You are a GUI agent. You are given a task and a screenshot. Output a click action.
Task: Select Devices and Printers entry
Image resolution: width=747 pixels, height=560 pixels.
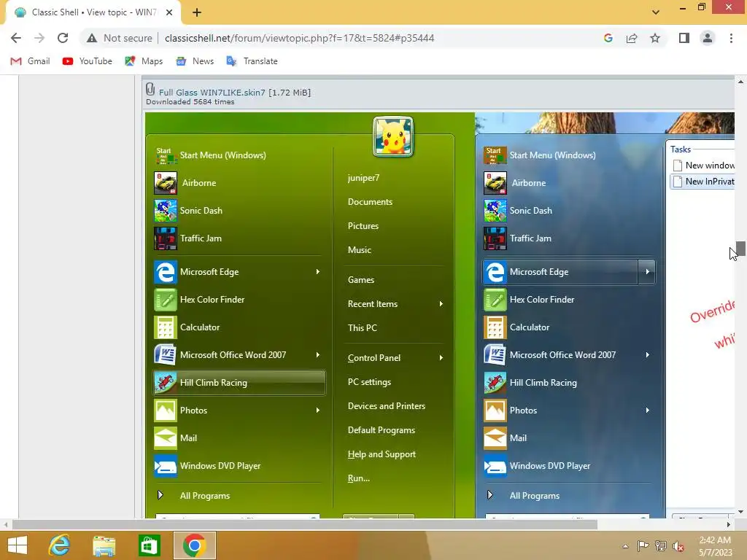point(387,406)
